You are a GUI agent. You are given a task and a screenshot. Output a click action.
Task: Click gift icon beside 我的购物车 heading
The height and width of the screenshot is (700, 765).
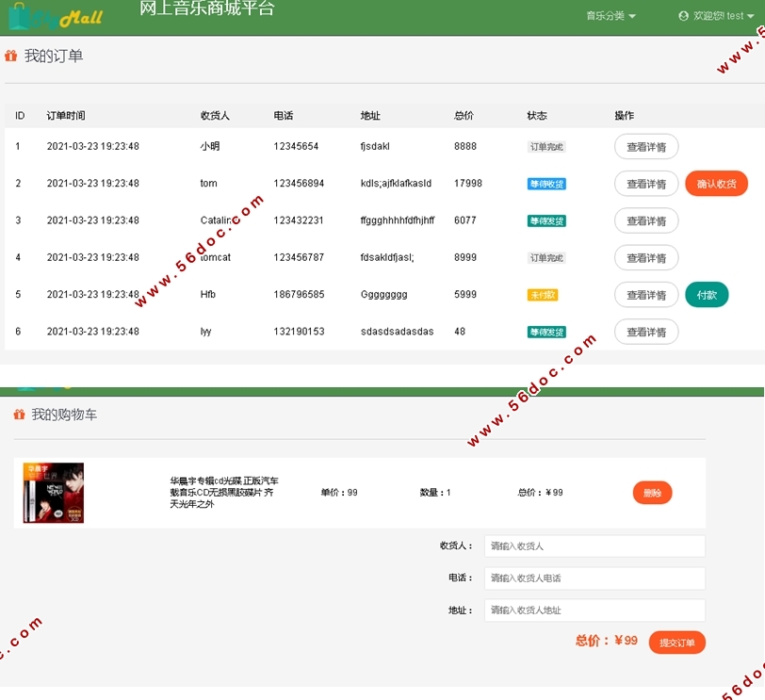19,415
